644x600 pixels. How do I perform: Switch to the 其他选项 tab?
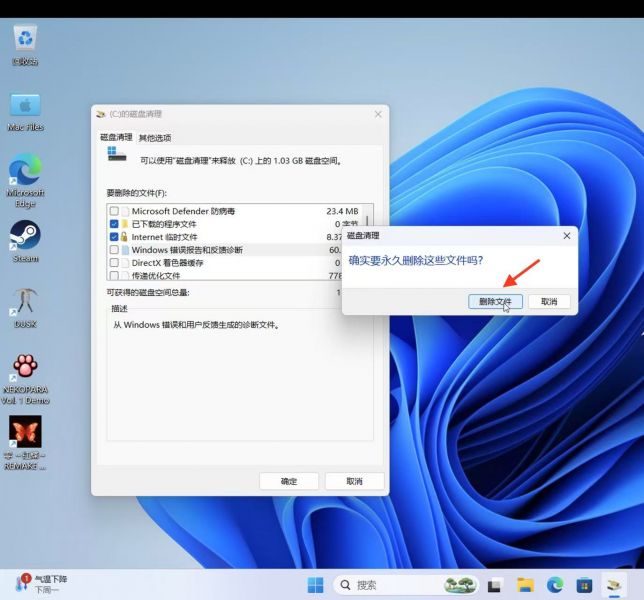pyautogui.click(x=155, y=138)
